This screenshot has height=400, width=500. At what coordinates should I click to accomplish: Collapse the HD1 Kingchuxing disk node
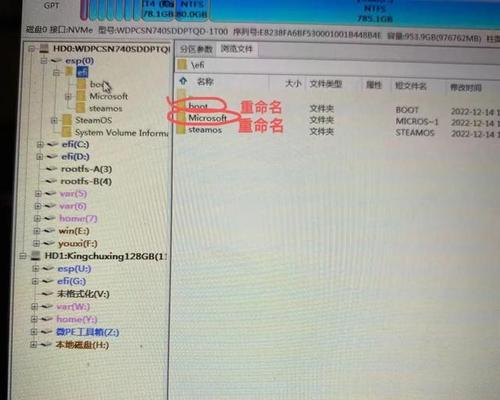[23, 256]
